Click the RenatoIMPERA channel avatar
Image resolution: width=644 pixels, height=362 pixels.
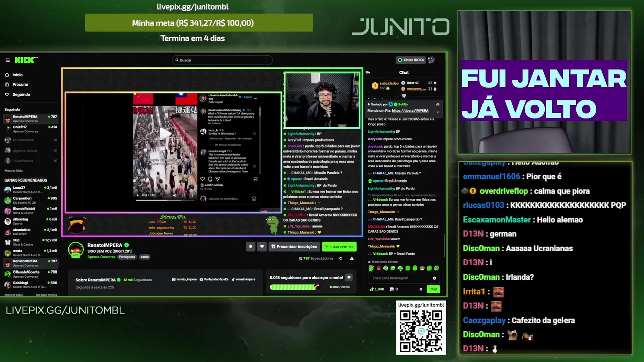76,250
